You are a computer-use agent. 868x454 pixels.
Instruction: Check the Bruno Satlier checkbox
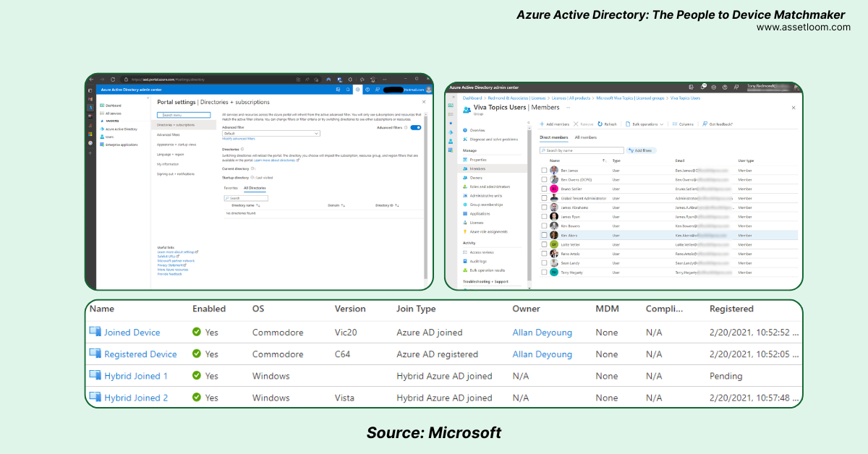pos(544,189)
